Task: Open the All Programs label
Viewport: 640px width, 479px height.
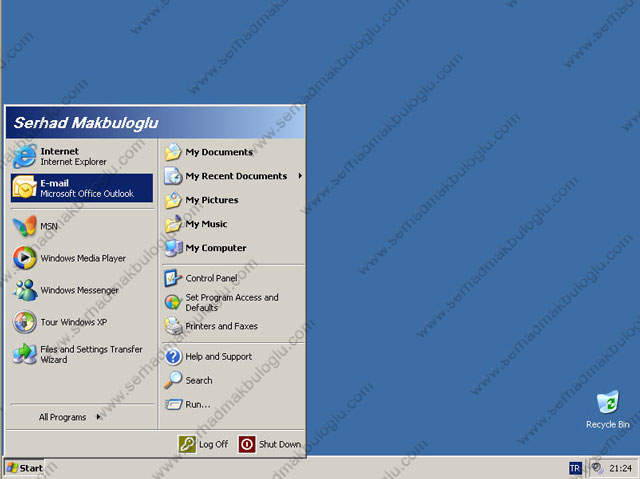Action: (62, 417)
